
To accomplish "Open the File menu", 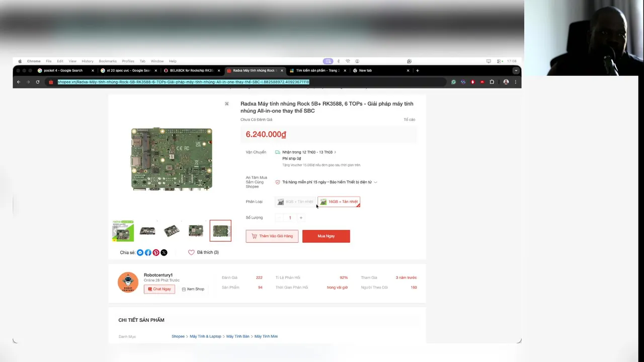I will coord(49,61).
